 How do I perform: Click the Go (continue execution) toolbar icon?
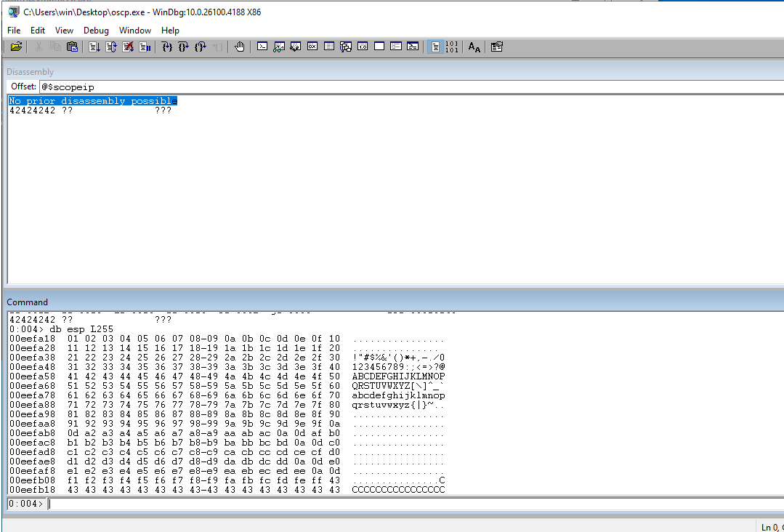(94, 47)
